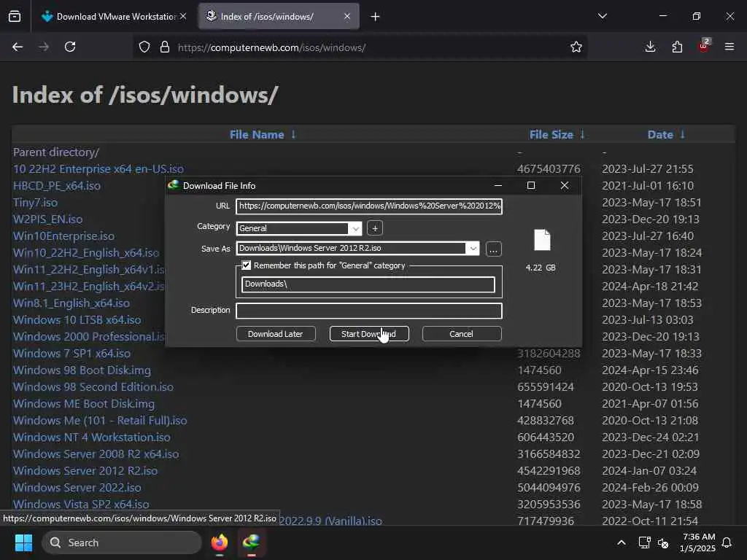Viewport: 747px width, 560px height.
Task: Open Windows 98 Second Edition.iso link
Action: click(x=93, y=386)
